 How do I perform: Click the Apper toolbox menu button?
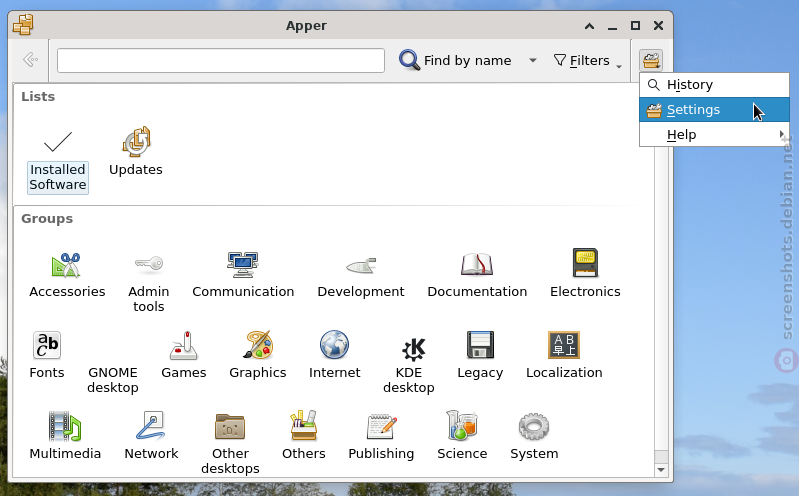[651, 60]
